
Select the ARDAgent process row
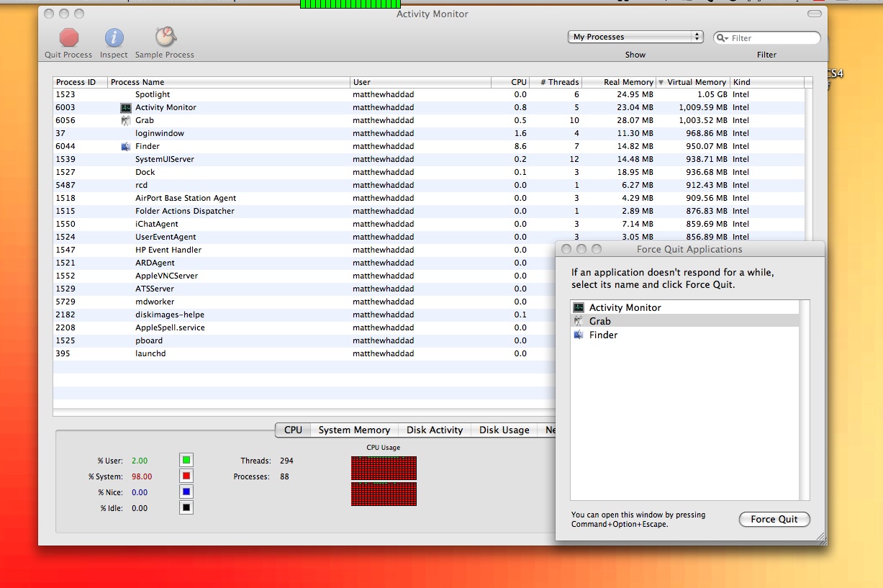click(x=304, y=263)
